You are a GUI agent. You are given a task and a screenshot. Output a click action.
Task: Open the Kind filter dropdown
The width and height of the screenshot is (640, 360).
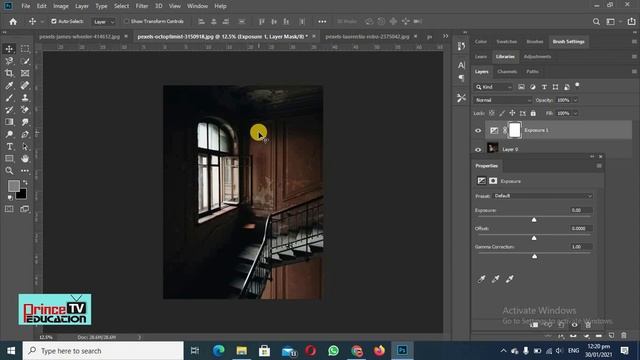coord(493,87)
